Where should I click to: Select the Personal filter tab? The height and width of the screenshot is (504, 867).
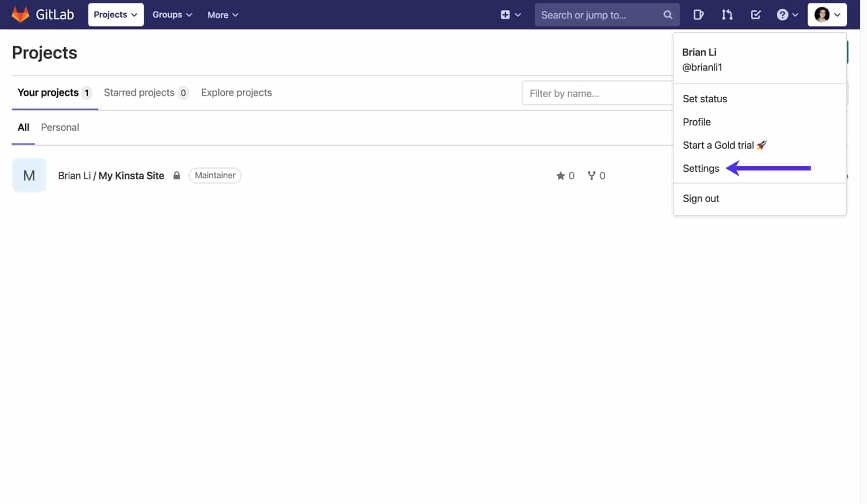pyautogui.click(x=60, y=127)
